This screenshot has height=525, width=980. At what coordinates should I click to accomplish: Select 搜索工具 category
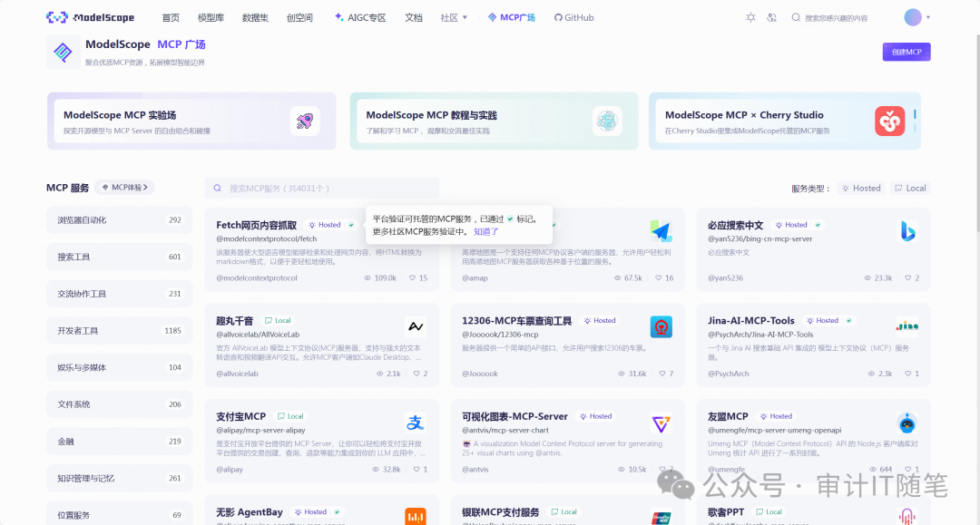[120, 258]
